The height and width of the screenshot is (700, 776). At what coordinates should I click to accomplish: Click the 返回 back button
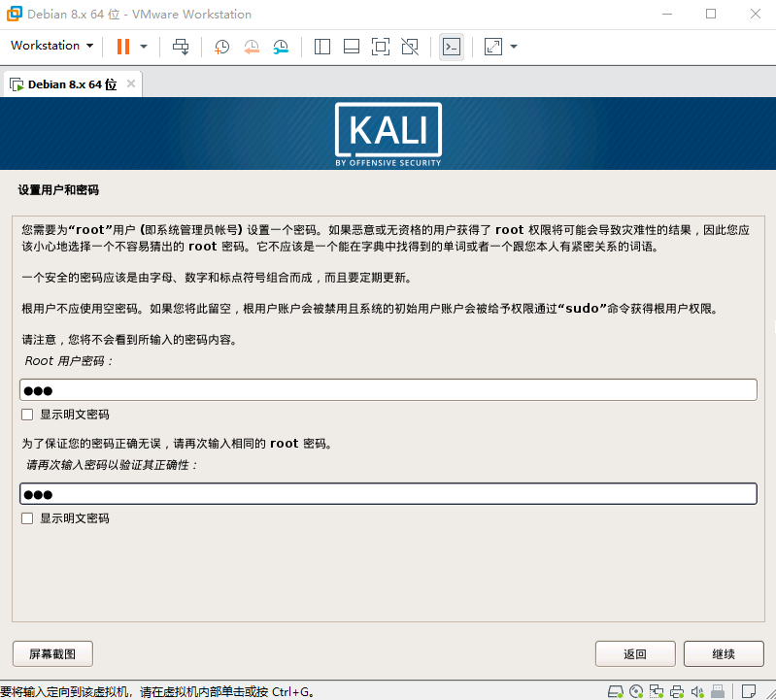point(635,654)
